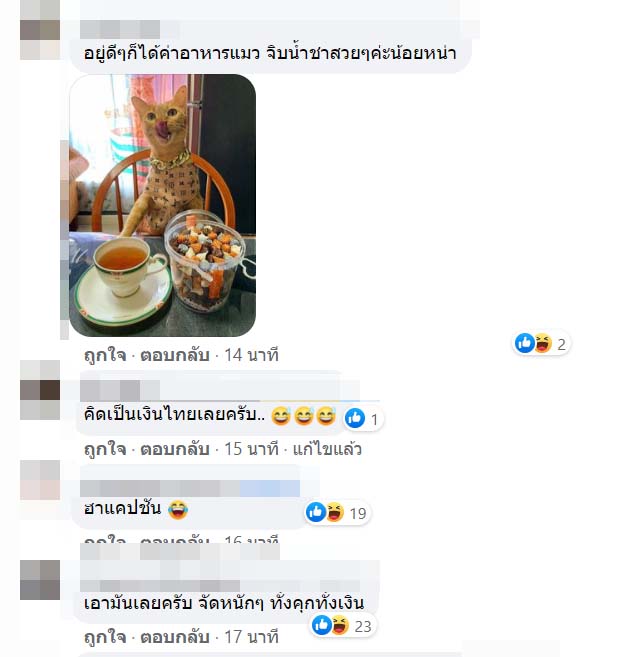Click like reaction icon beside count 2
623x657 pixels.
525,343
